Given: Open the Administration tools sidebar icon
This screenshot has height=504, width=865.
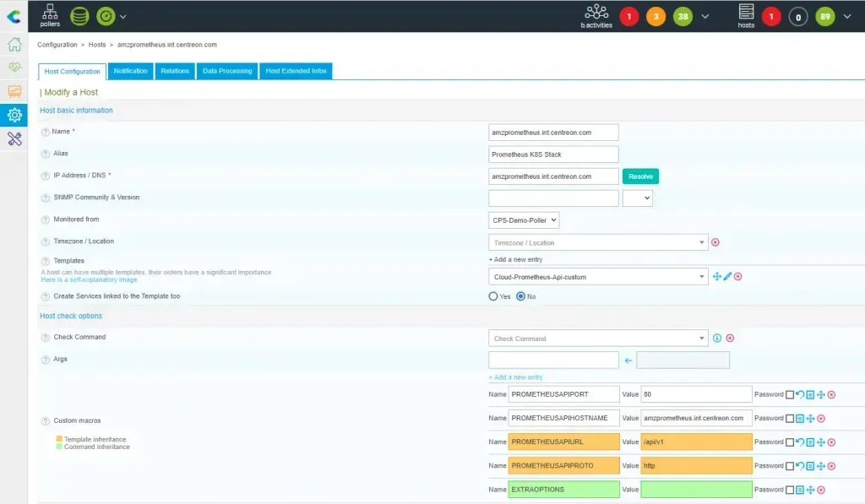Looking at the screenshot, I should tap(14, 138).
